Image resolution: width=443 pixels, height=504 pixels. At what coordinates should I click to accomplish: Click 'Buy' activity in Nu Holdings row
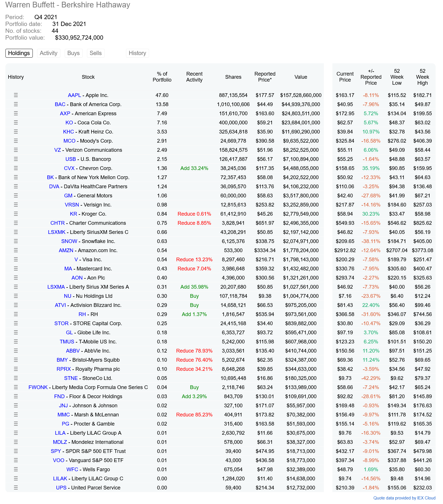pyautogui.click(x=194, y=296)
